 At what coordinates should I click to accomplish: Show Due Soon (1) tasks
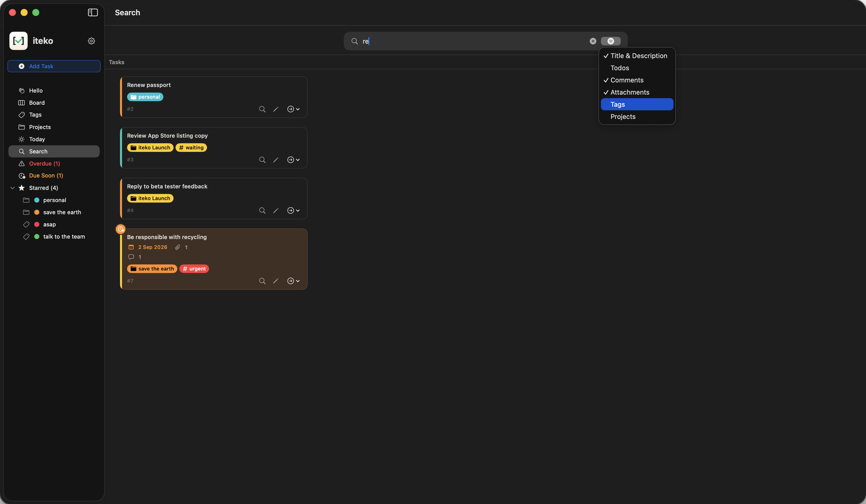54,175
